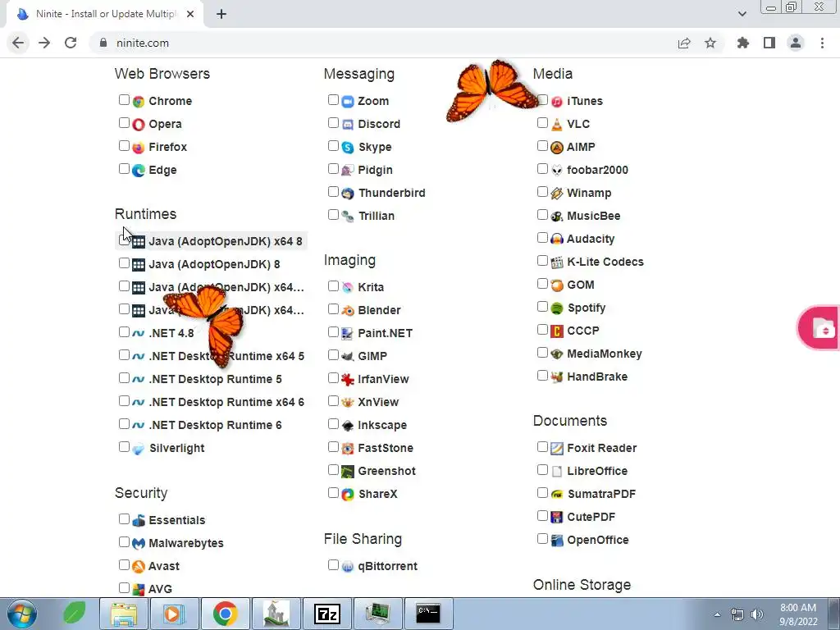Click the share page icon in address bar
Image resolution: width=840 pixels, height=630 pixels.
(x=684, y=43)
